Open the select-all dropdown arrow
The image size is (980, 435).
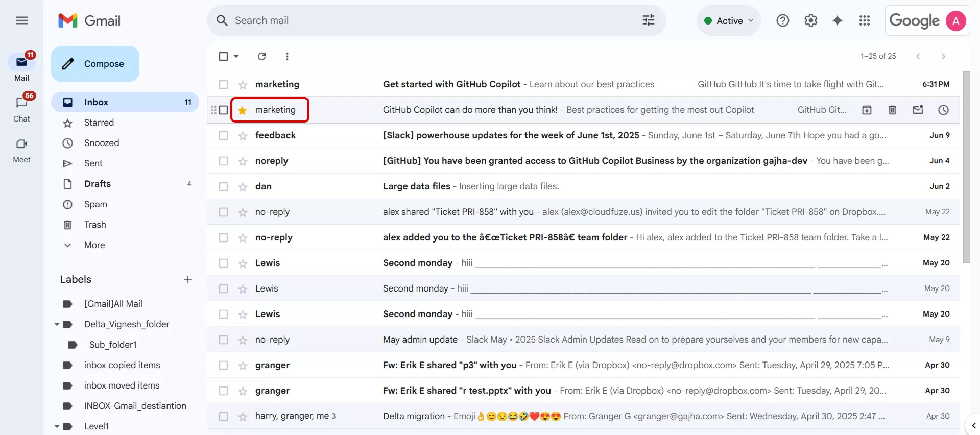coord(236,56)
